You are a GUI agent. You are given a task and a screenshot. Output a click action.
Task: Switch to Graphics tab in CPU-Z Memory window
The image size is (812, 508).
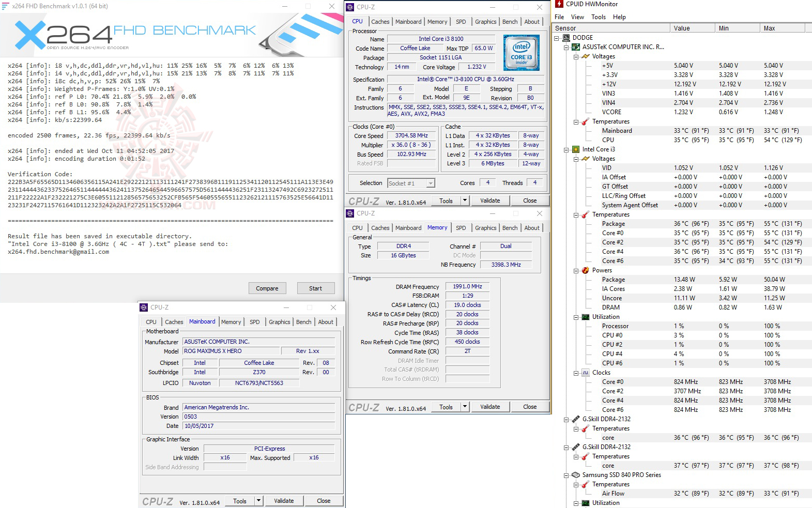[485, 228]
